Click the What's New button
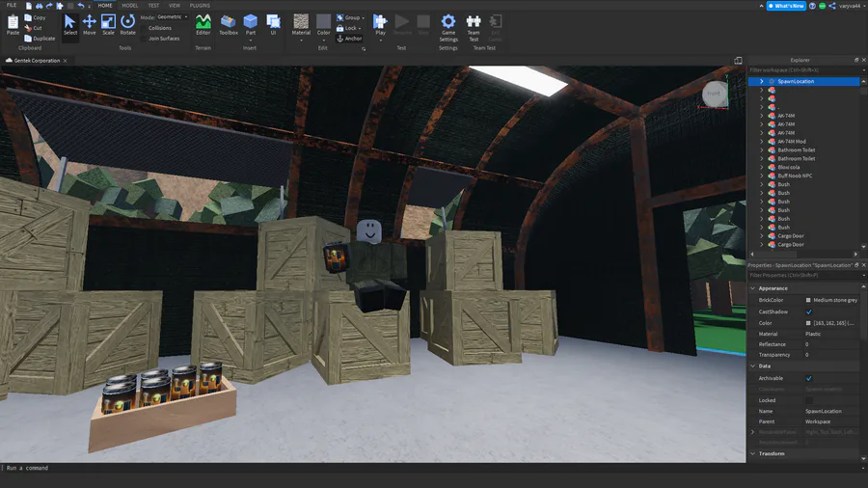868x488 pixels. (x=786, y=6)
